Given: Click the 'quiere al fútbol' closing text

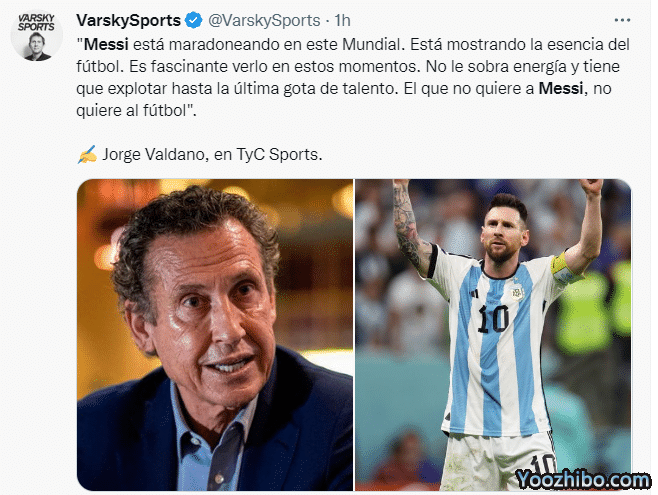Looking at the screenshot, I should 136,111.
